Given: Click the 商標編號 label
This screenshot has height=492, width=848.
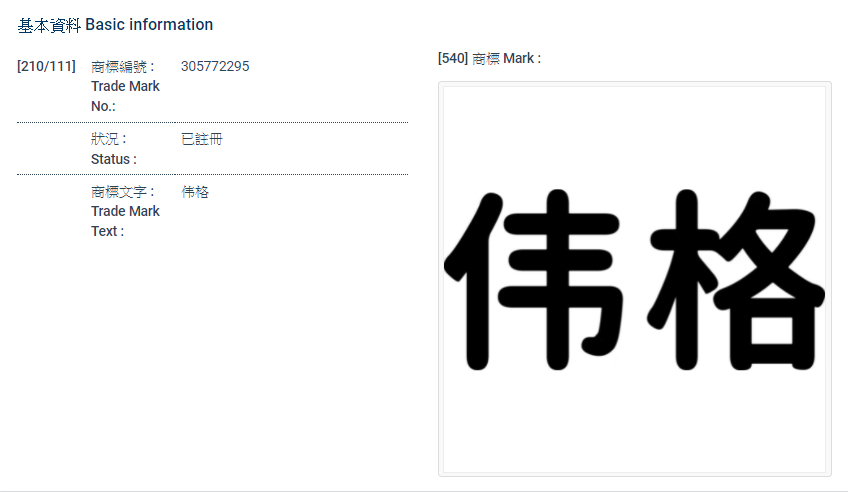Looking at the screenshot, I should click(x=122, y=67).
